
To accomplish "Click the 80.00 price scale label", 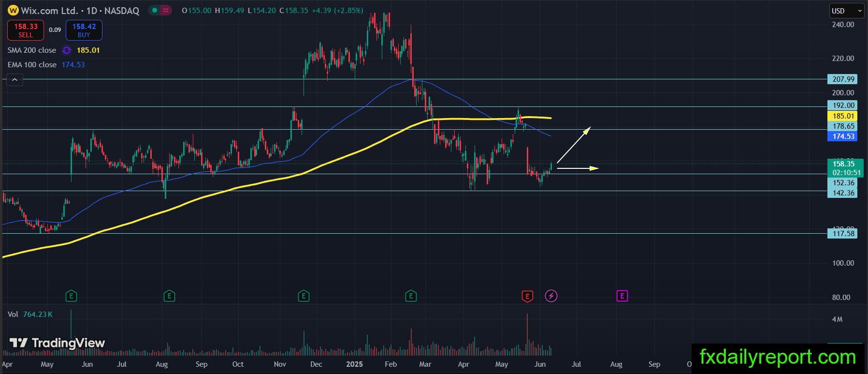I will [841, 298].
